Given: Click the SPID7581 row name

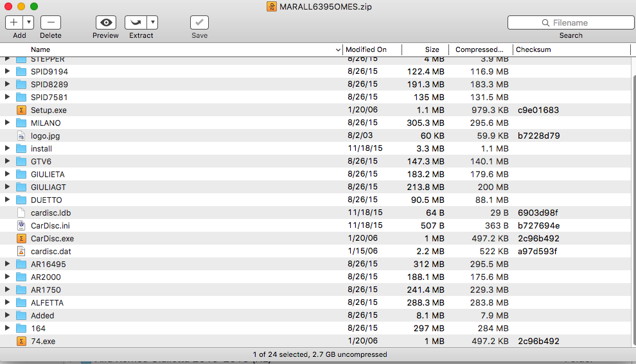Looking at the screenshot, I should click(x=49, y=98).
